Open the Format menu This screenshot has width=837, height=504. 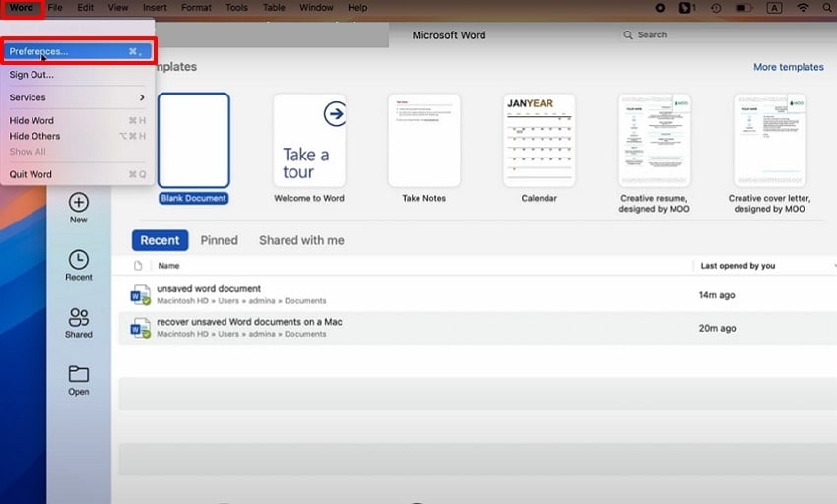pos(196,8)
